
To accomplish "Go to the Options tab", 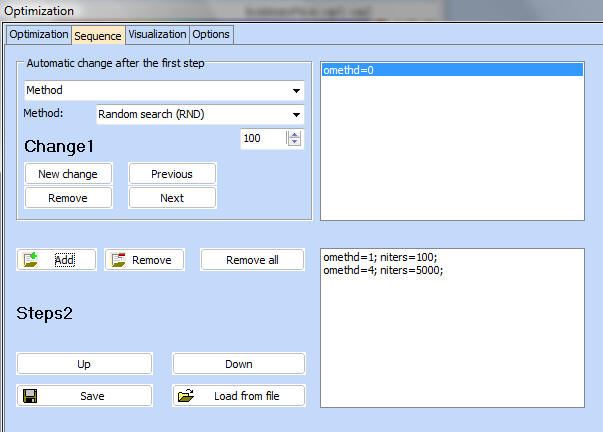I will pos(211,34).
